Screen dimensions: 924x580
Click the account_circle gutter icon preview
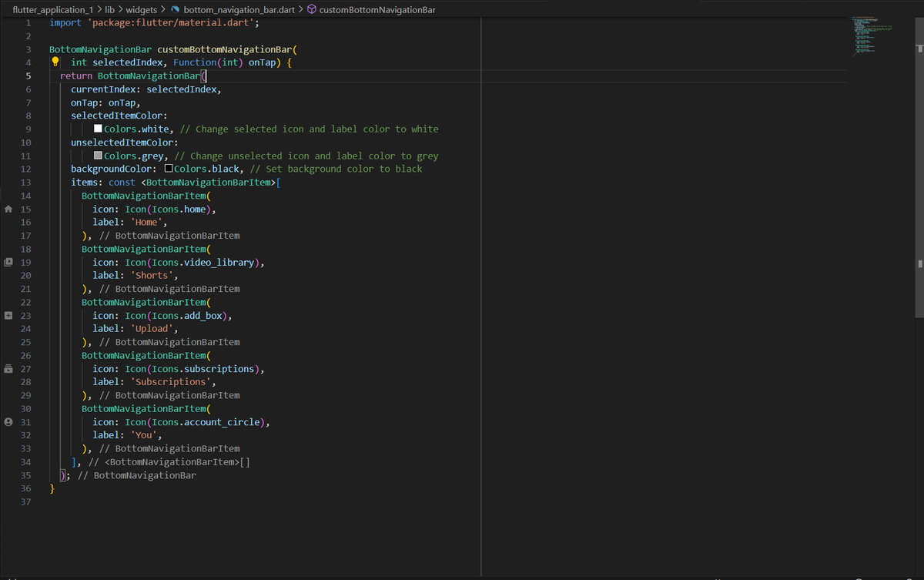[8, 421]
